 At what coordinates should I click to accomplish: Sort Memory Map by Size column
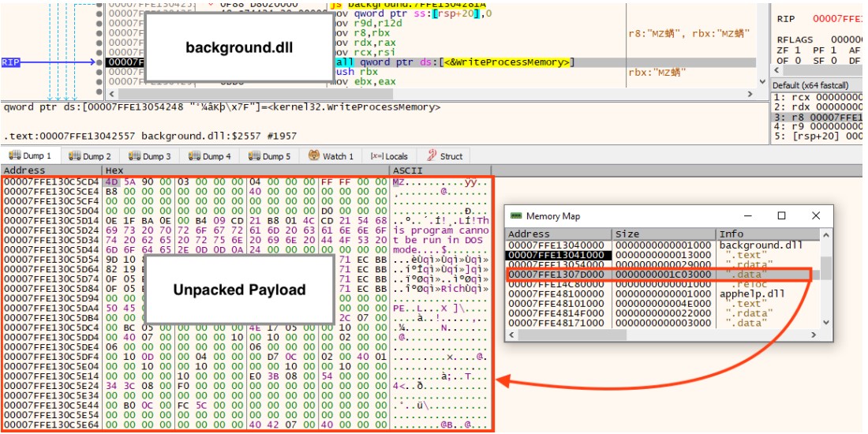coord(664,234)
